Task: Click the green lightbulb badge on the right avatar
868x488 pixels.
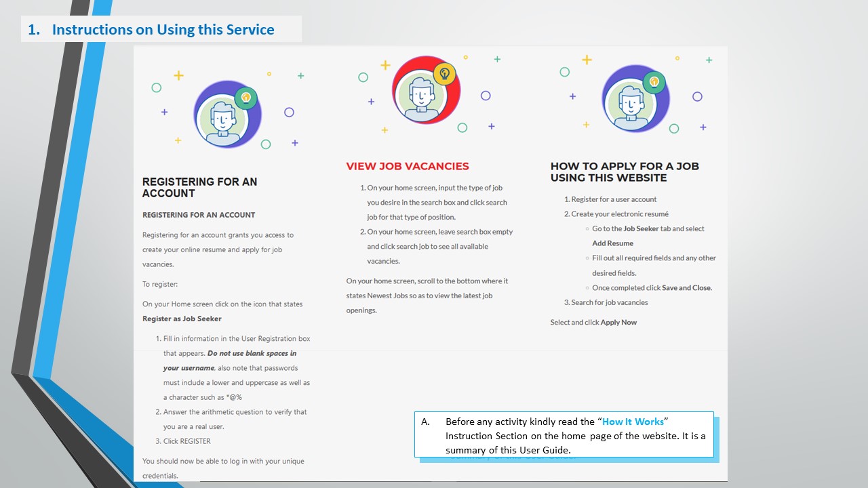Action: 654,82
